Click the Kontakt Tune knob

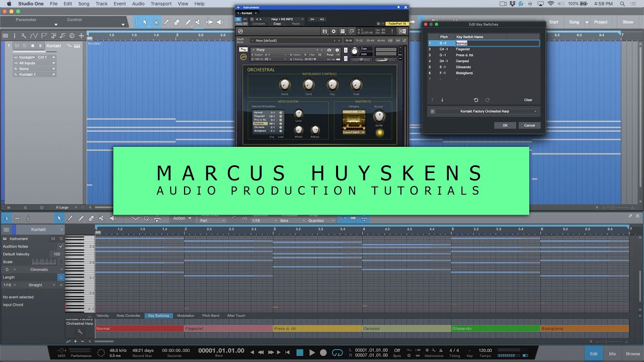355,51
